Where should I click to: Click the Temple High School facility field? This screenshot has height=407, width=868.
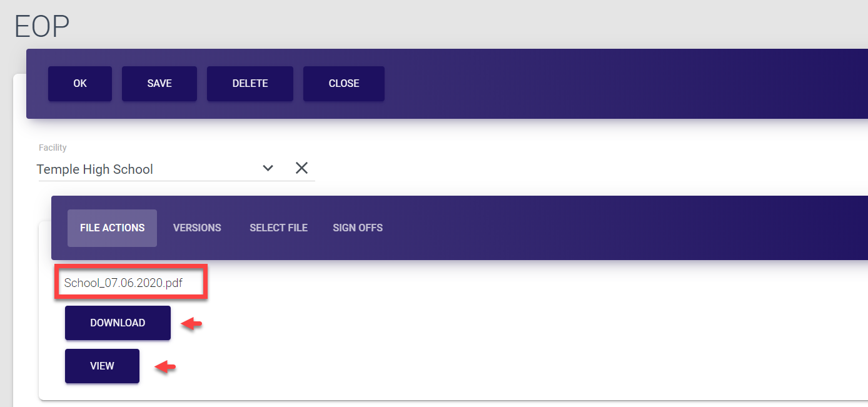[144, 169]
